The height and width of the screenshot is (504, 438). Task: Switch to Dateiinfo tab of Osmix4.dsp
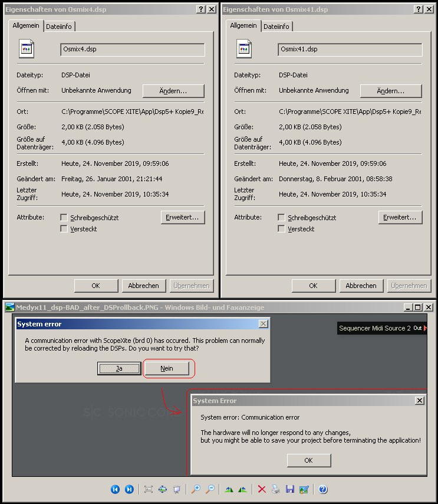point(59,27)
